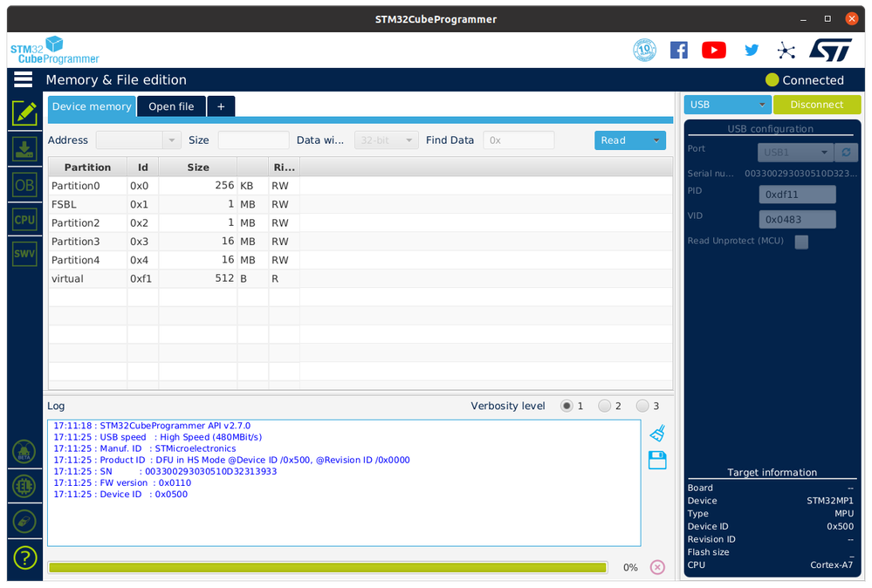
Task: Click the Size column header
Action: (198, 168)
